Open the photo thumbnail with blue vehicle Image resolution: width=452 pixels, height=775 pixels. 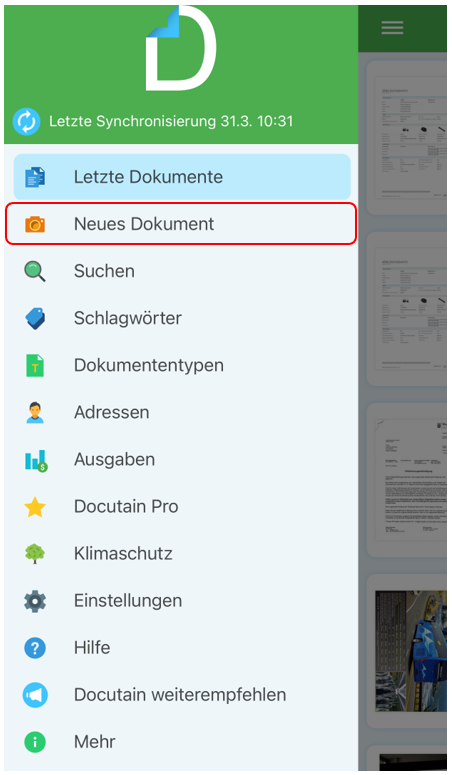tap(410, 650)
